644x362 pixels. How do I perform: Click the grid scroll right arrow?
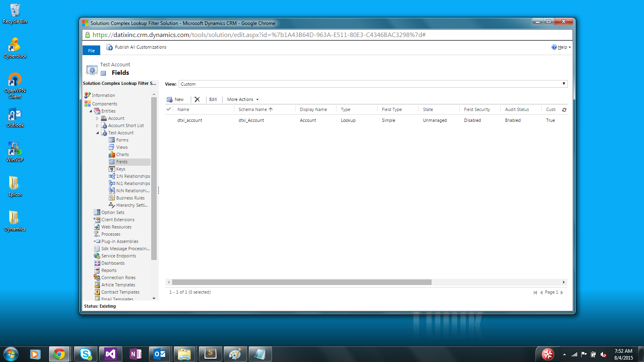[564, 282]
